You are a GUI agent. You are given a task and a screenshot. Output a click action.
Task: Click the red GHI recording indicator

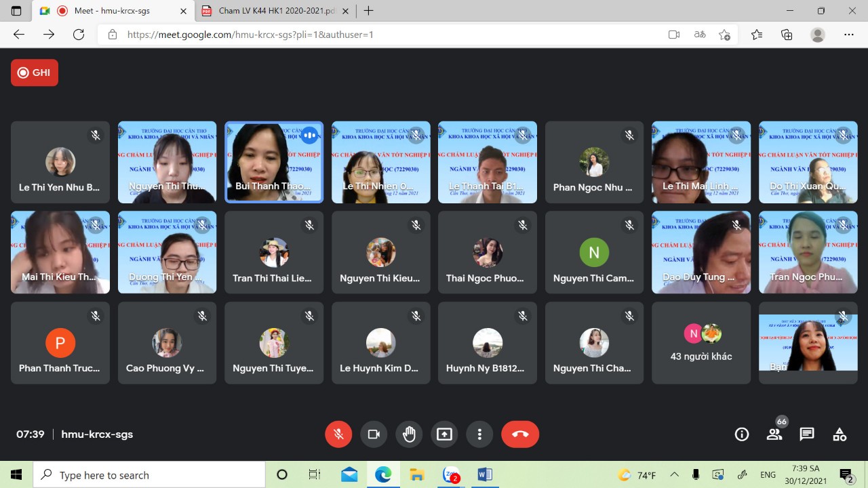35,73
